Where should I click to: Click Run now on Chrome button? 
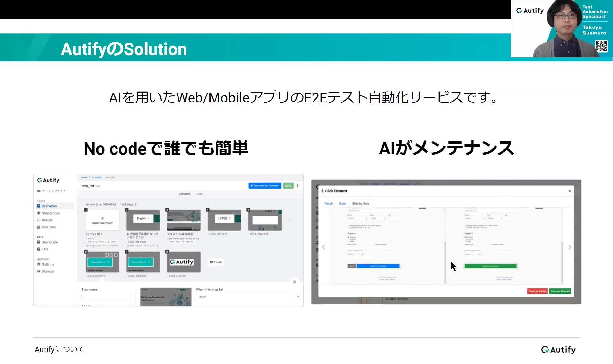coord(265,186)
